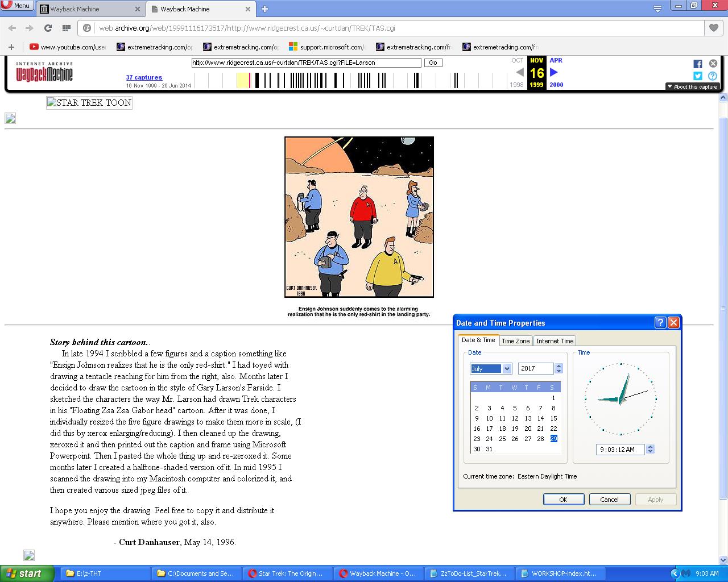This screenshot has width=728, height=582.
Task: Click the 9:03:12 AM time field
Action: click(x=621, y=450)
